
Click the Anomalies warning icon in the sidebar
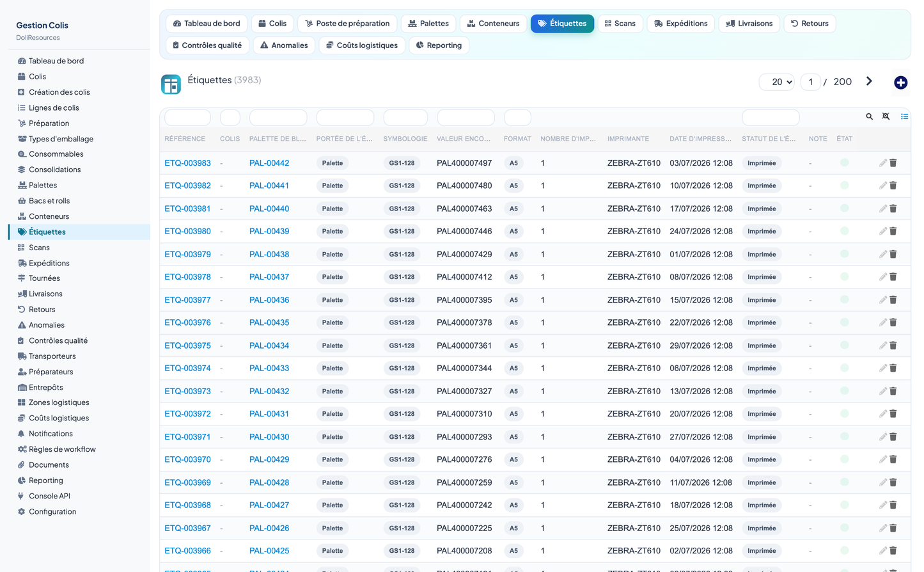[22, 325]
